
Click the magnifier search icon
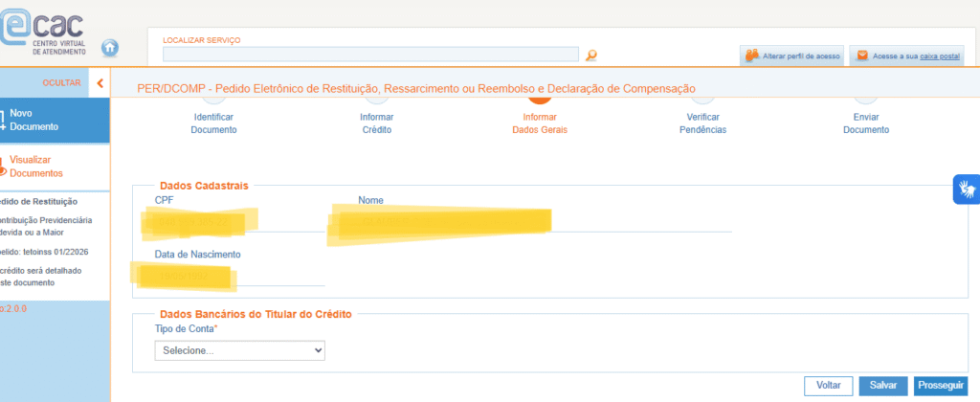coord(591,56)
